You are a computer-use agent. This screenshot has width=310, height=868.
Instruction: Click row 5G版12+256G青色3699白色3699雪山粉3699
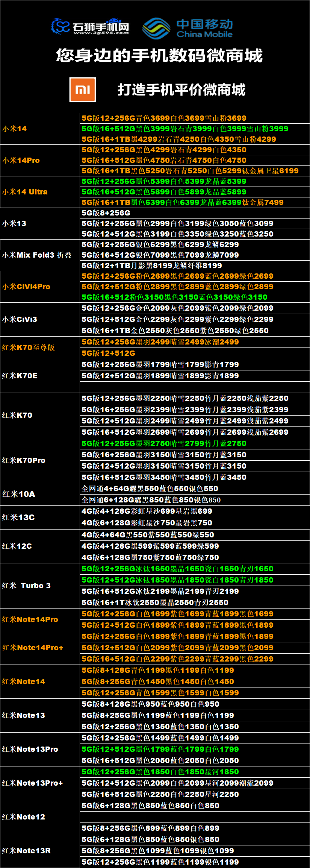(x=195, y=118)
